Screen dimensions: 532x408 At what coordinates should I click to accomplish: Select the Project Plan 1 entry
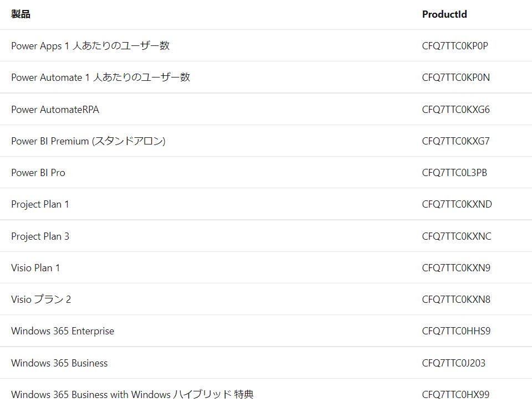tap(40, 204)
